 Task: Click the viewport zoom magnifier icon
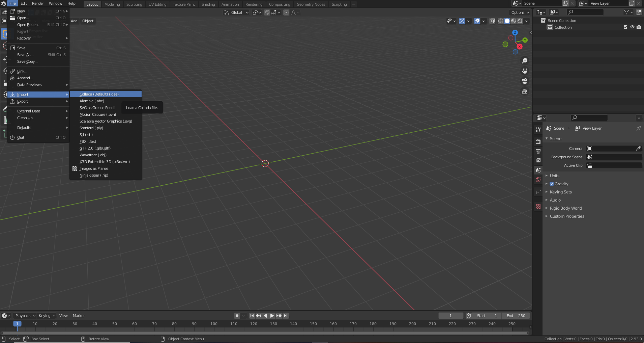point(525,61)
